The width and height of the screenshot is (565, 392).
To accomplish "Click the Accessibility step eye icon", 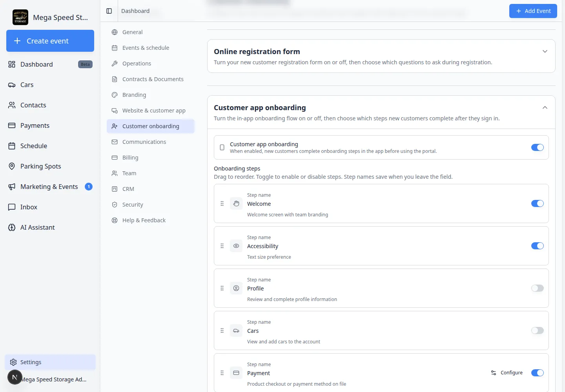I will tap(236, 246).
